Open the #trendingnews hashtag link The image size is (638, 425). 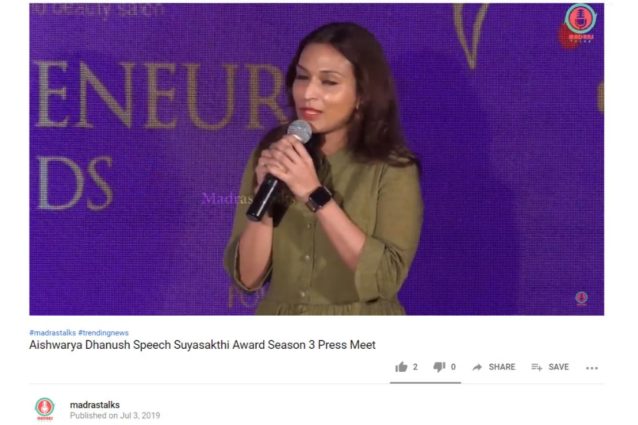pyautogui.click(x=103, y=333)
